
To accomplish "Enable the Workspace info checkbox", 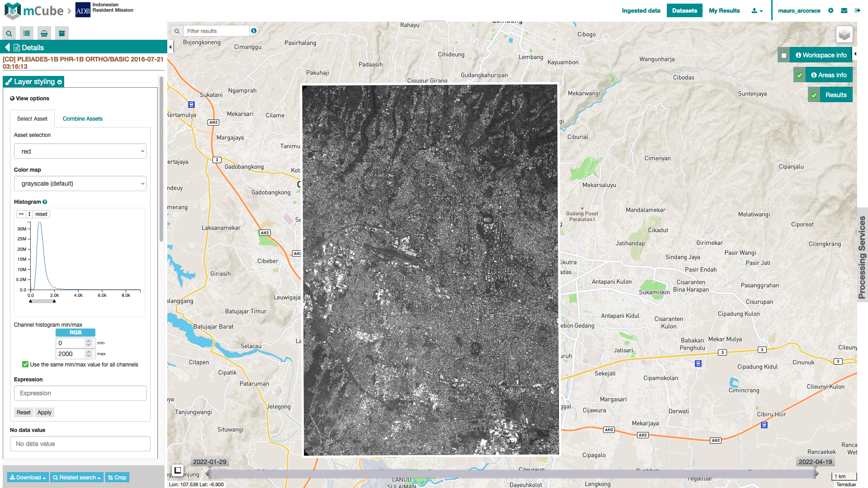I will coord(784,56).
